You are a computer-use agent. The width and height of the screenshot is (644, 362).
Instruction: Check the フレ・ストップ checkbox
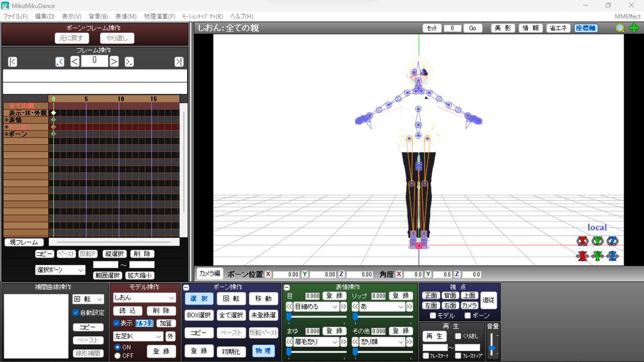click(x=458, y=356)
